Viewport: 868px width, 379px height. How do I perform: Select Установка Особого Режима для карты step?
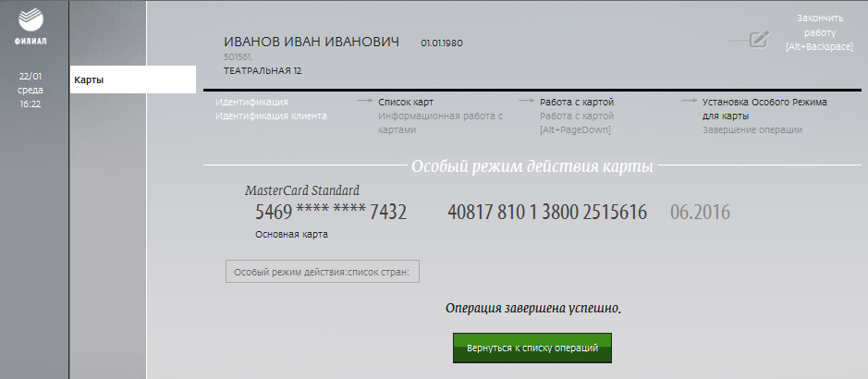(764, 109)
